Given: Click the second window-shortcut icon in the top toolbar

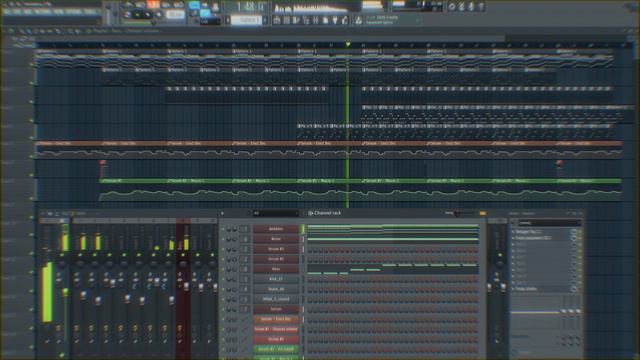Looking at the screenshot, I should coord(287,20).
